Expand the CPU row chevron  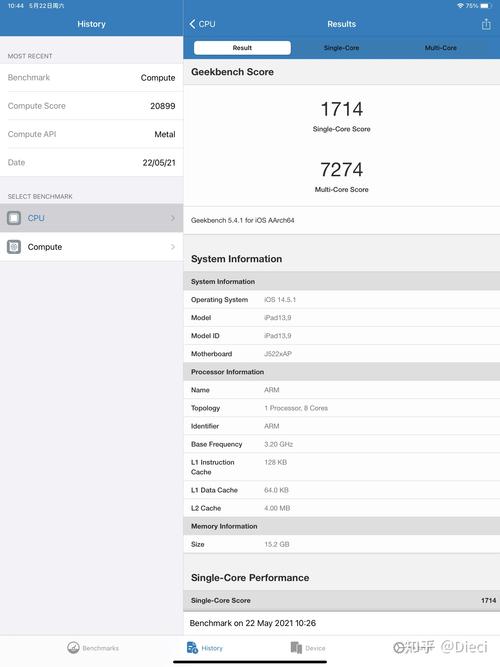pos(172,218)
